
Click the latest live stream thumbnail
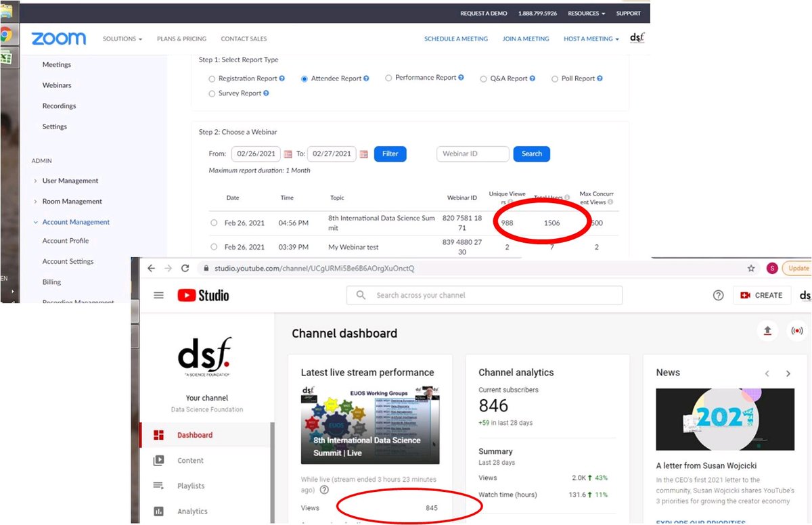(370, 425)
